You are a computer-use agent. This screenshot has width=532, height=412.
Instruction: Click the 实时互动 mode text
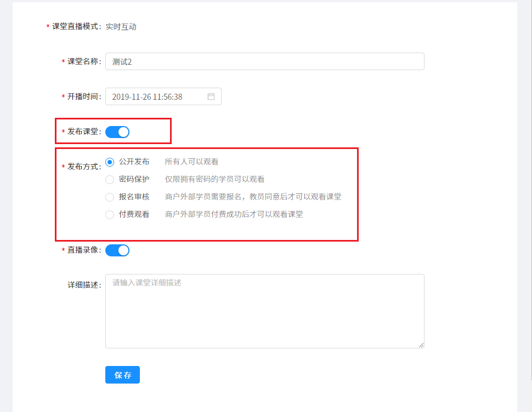tap(121, 27)
